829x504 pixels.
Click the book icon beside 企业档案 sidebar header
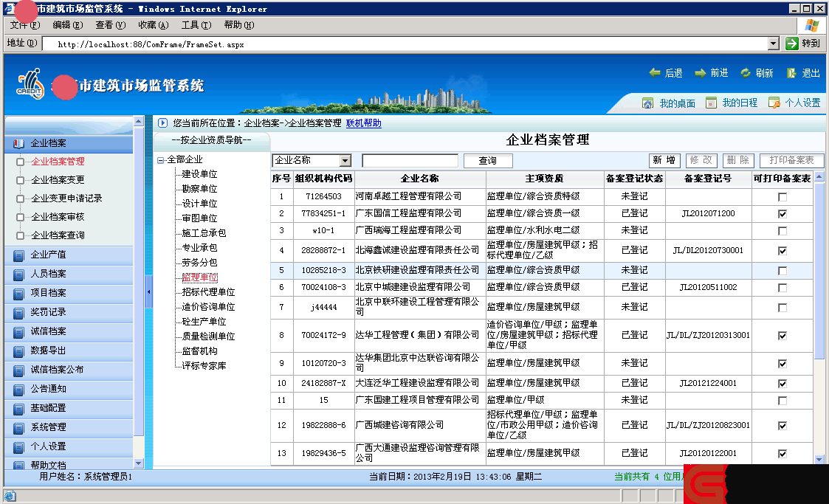18,143
